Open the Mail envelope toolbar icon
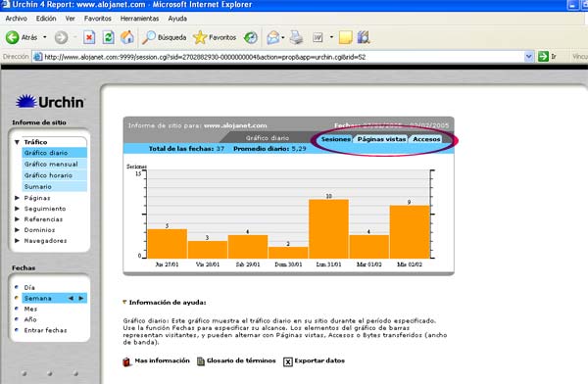This screenshot has width=588, height=384. click(273, 37)
